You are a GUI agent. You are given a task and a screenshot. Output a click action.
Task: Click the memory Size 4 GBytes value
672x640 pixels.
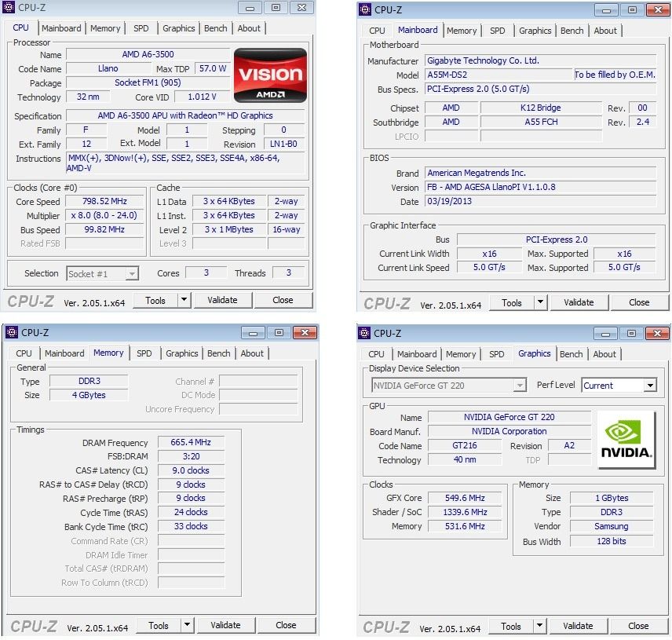(x=89, y=395)
